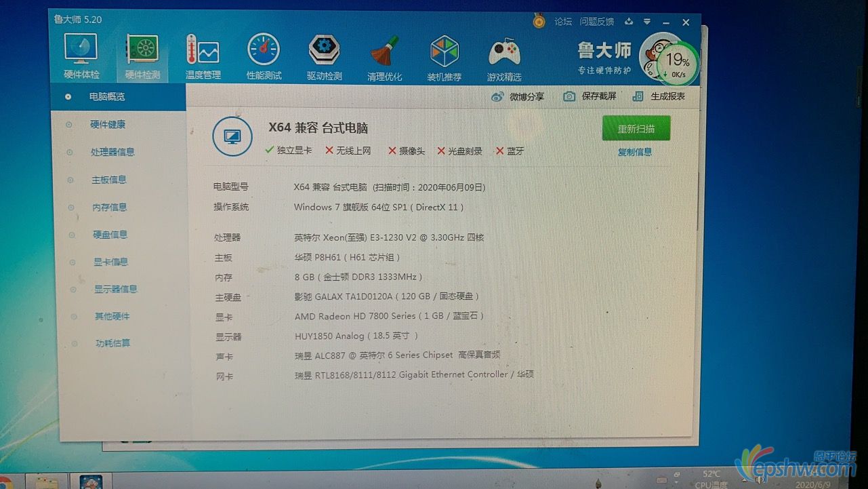Open the title bar dropdown menu arrow
Viewport: 868px width, 489px height.
(x=647, y=22)
